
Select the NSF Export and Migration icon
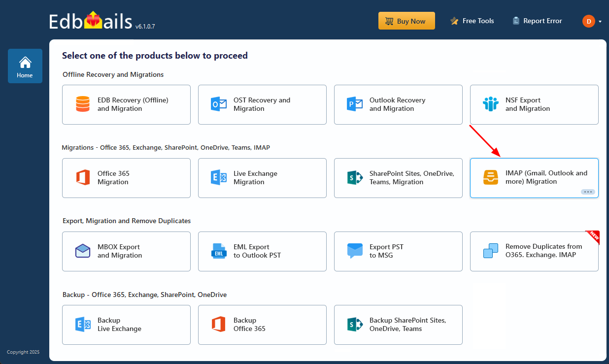click(x=490, y=104)
